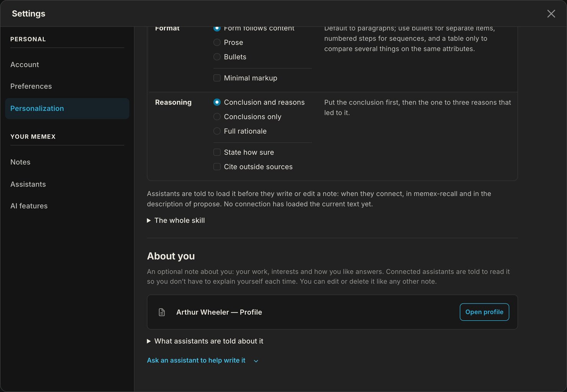Select Personalization sidebar item
Image resolution: width=567 pixels, height=392 pixels.
point(67,108)
